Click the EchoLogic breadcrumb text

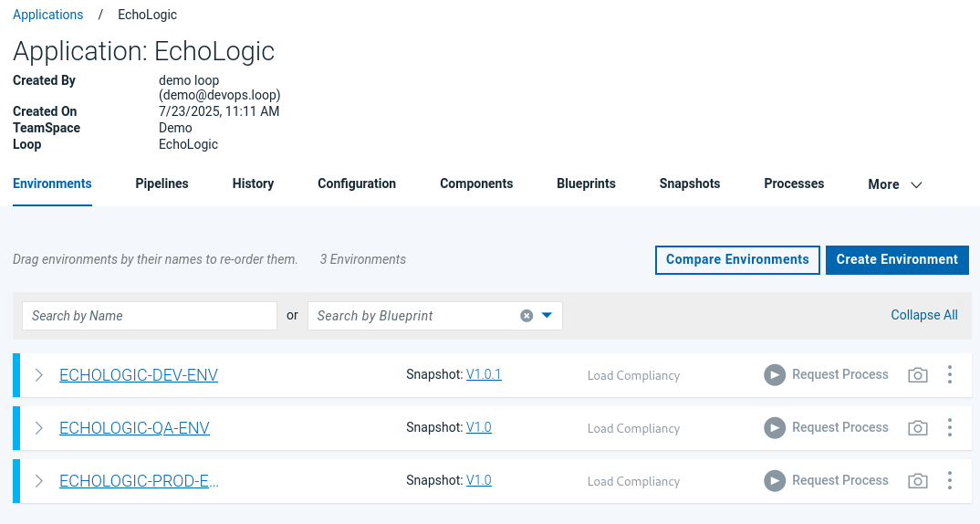click(148, 15)
